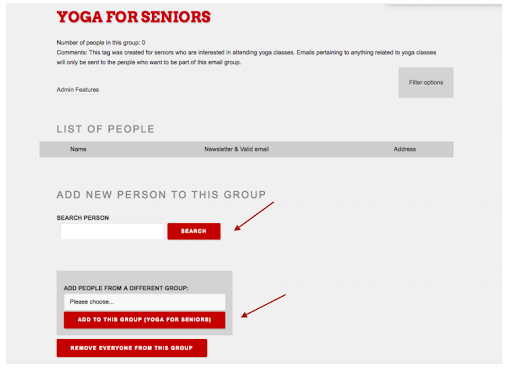Expand the Please choose group dropdown
This screenshot has width=512, height=371.
(x=144, y=302)
